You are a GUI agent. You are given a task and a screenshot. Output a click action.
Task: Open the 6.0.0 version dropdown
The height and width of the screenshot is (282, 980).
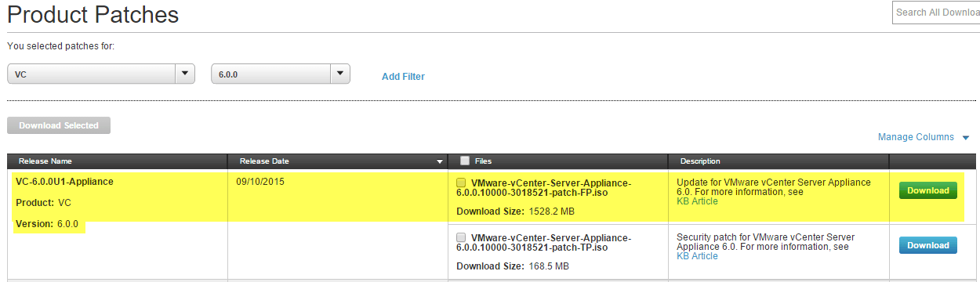(281, 74)
